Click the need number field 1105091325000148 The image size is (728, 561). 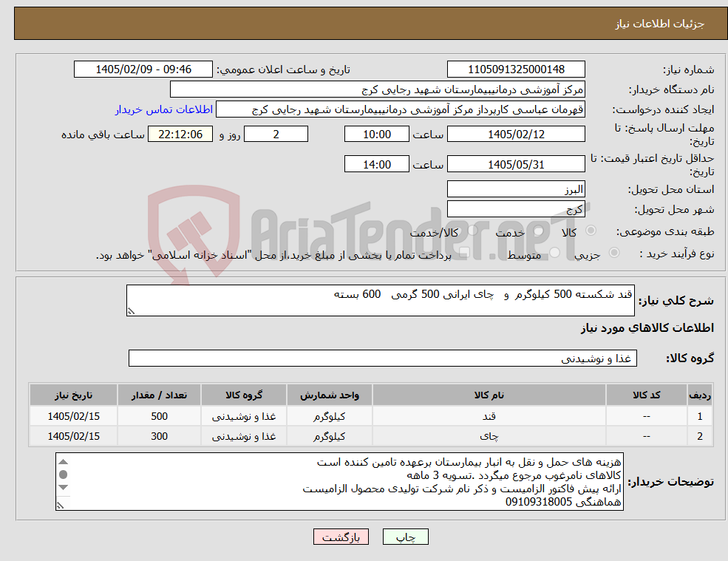pyautogui.click(x=516, y=69)
